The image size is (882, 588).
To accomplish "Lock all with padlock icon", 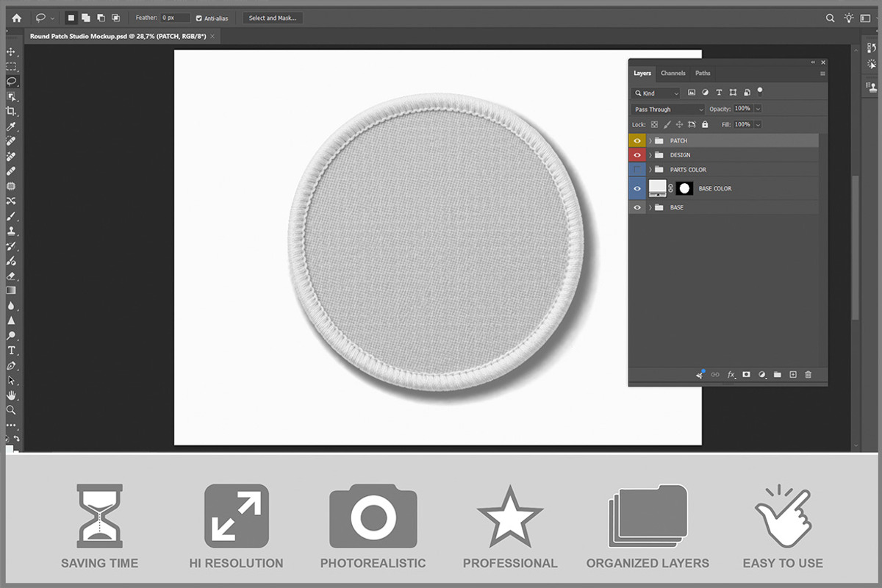I will [705, 125].
